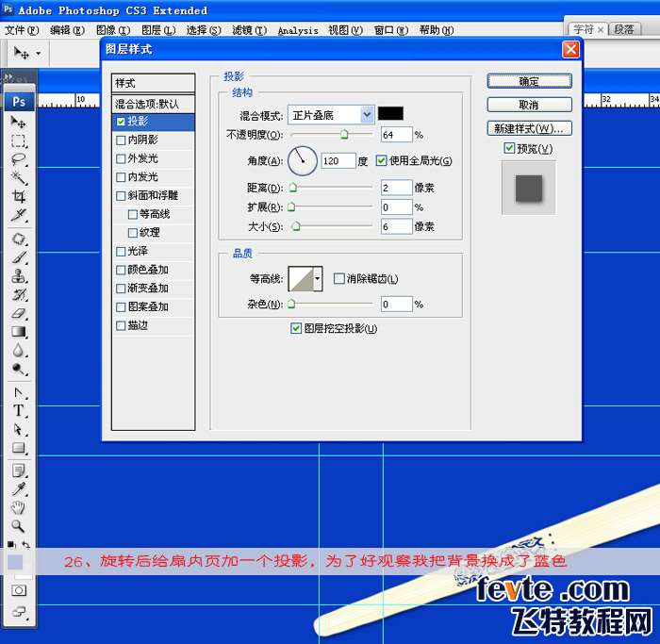Select the Eraser tool
Image resolution: width=660 pixels, height=644 pixels.
(x=18, y=313)
